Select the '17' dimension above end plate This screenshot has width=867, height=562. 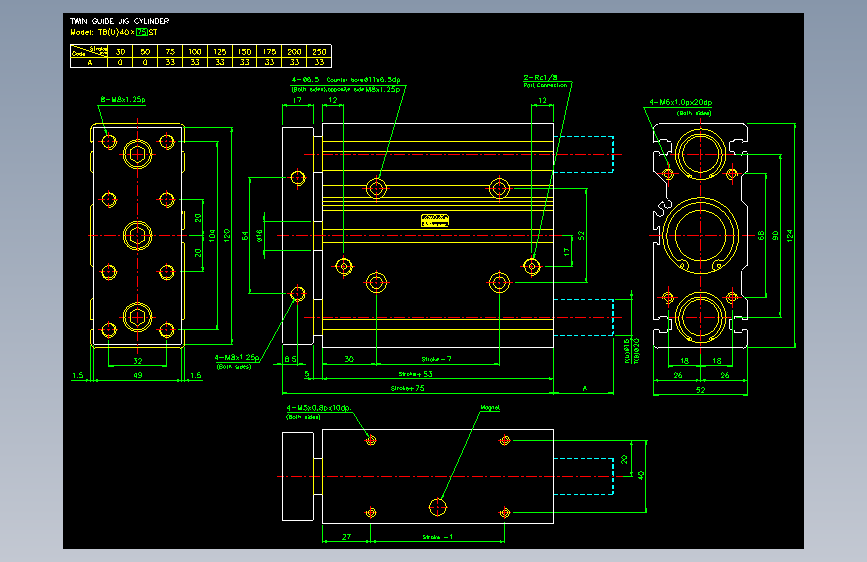tap(297, 100)
